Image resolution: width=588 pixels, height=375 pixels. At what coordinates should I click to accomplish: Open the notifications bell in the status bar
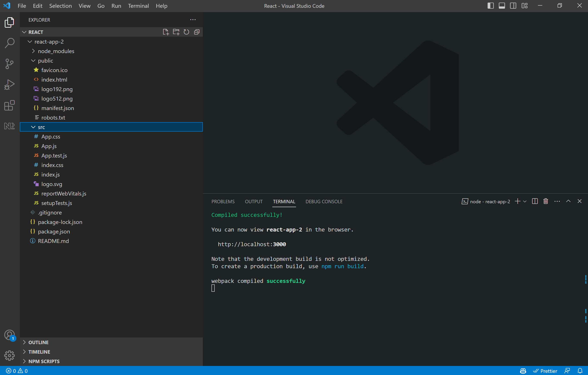[x=580, y=371]
